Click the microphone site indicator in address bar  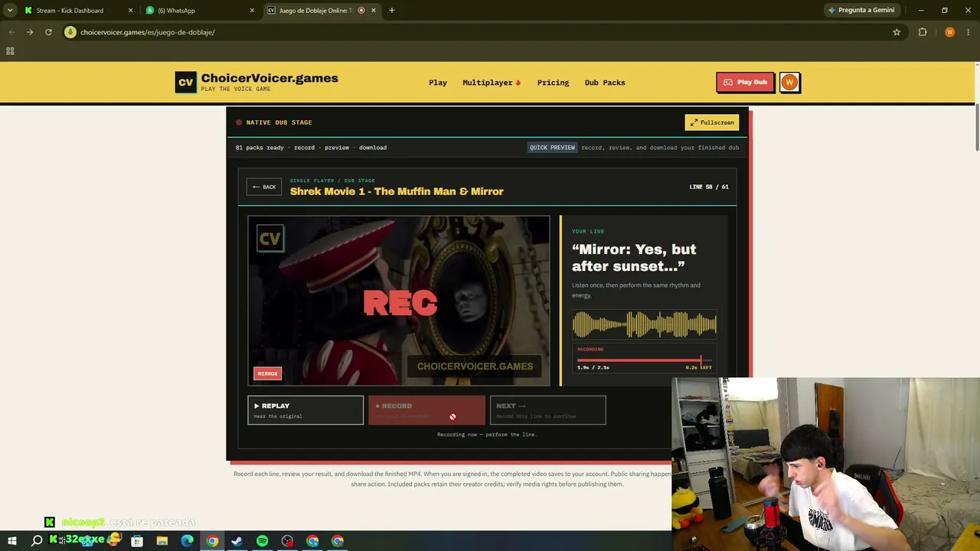pos(70,32)
